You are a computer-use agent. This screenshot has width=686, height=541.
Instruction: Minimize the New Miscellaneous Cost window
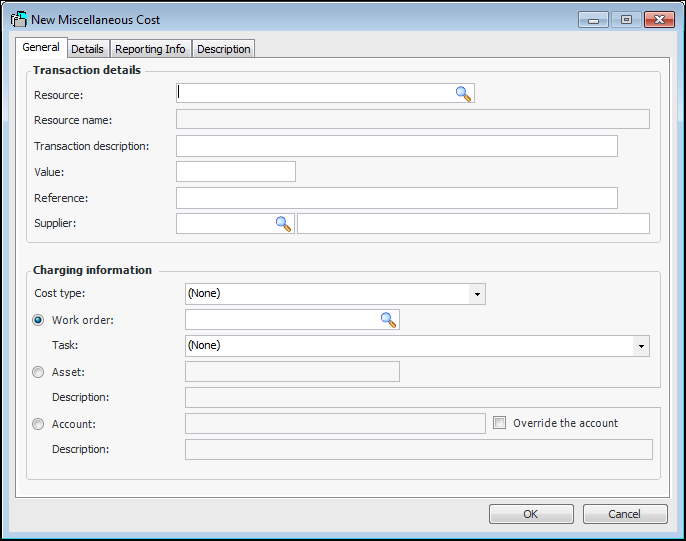pos(593,20)
